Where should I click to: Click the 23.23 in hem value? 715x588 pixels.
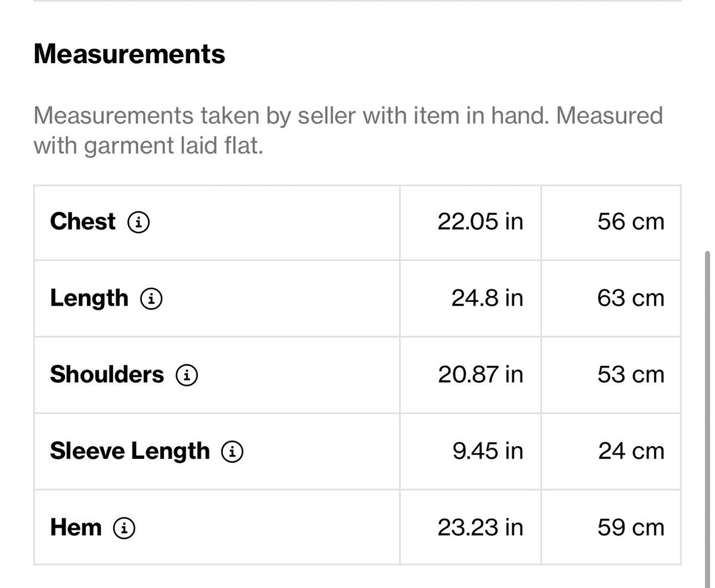pos(480,527)
